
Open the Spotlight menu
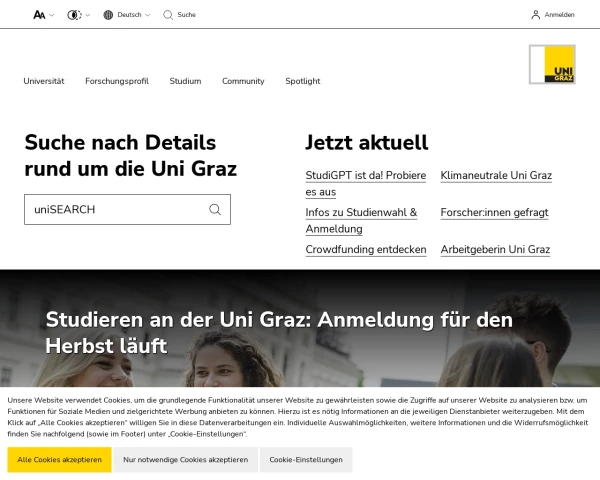[303, 81]
